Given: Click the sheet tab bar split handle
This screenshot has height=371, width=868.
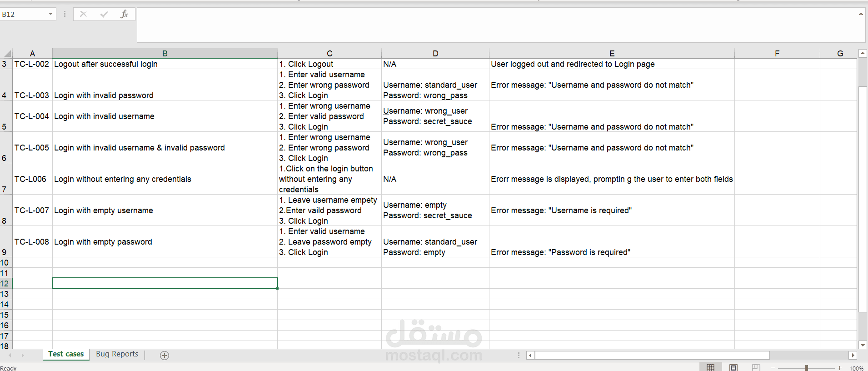Looking at the screenshot, I should pos(519,355).
